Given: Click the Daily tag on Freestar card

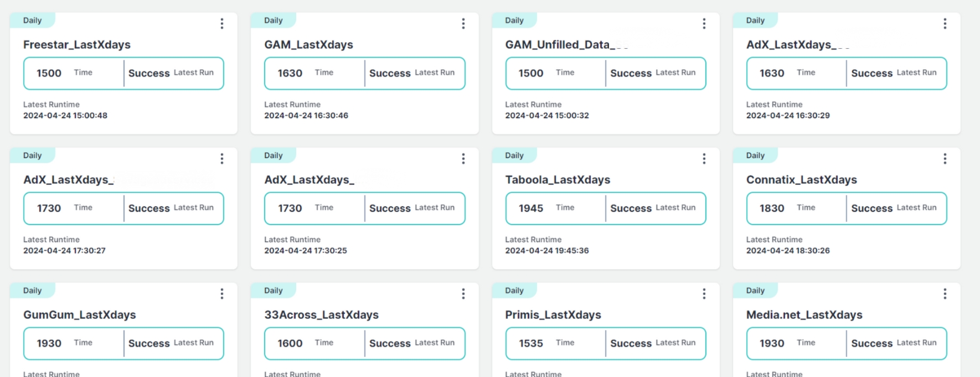Looking at the screenshot, I should (x=32, y=20).
